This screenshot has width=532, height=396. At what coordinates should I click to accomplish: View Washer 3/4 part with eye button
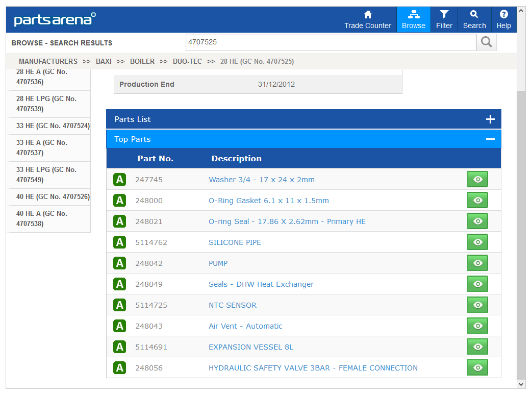tap(477, 179)
